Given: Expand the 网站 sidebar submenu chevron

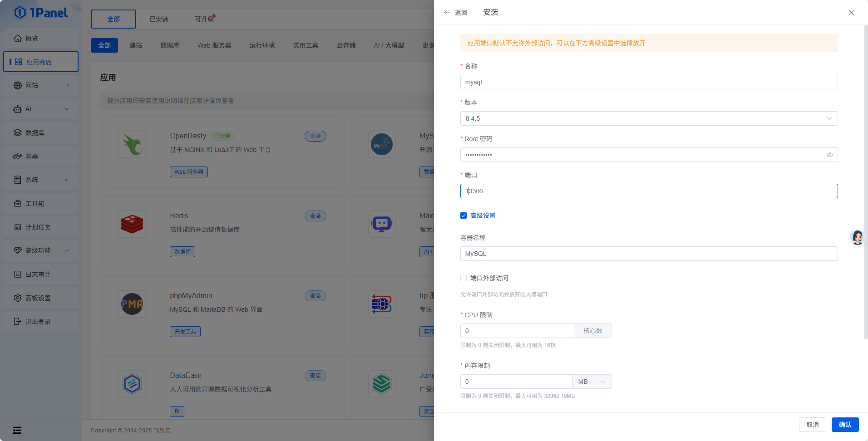Looking at the screenshot, I should pyautogui.click(x=67, y=85).
